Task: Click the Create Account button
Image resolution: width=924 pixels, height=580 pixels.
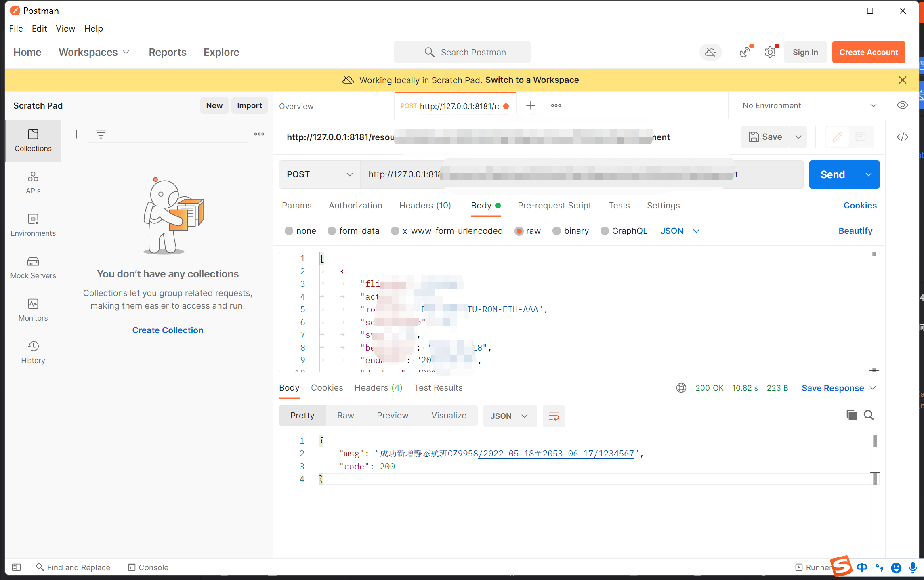Action: (869, 52)
